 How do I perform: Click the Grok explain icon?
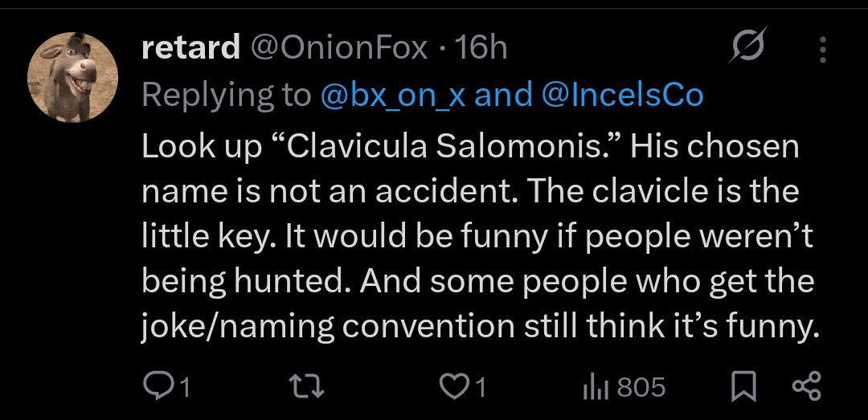[x=747, y=49]
